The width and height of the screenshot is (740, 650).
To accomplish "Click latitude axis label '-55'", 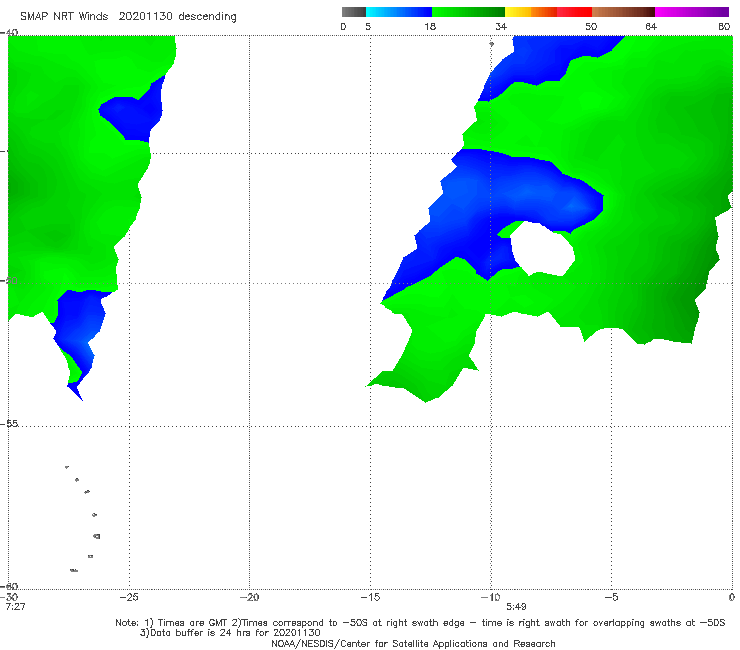I will [9, 423].
